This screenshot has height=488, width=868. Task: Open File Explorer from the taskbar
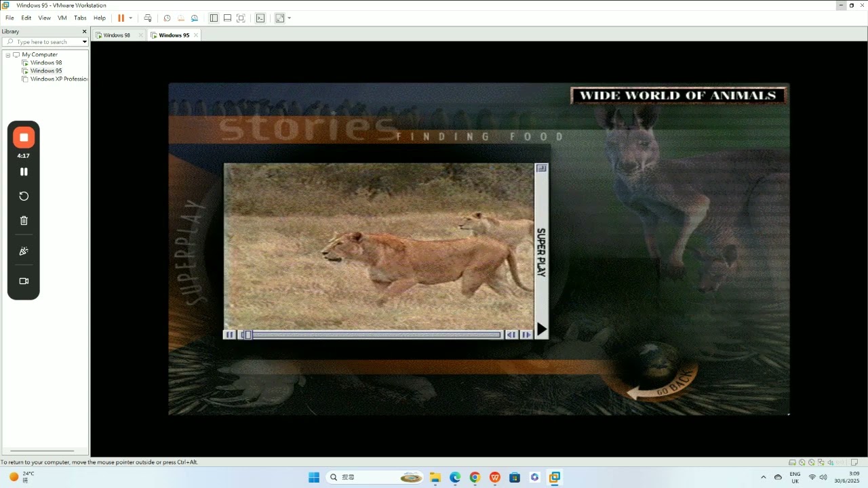click(435, 477)
